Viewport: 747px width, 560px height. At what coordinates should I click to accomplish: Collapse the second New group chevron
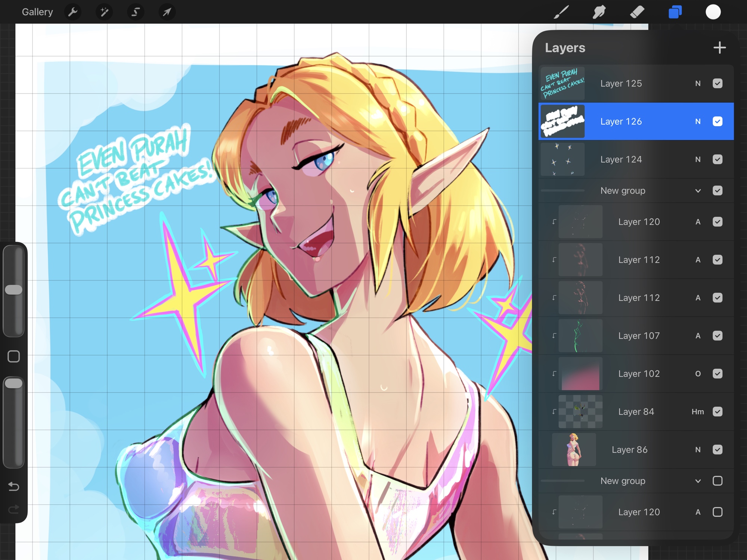(x=698, y=481)
